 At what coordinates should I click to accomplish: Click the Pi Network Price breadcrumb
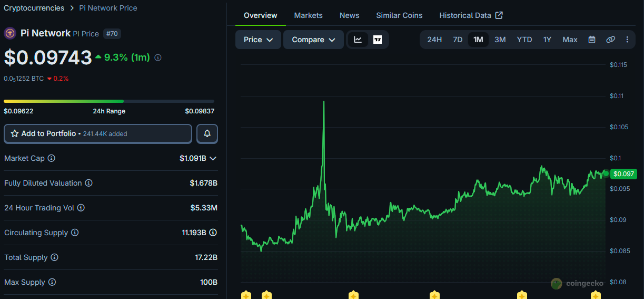(x=108, y=8)
